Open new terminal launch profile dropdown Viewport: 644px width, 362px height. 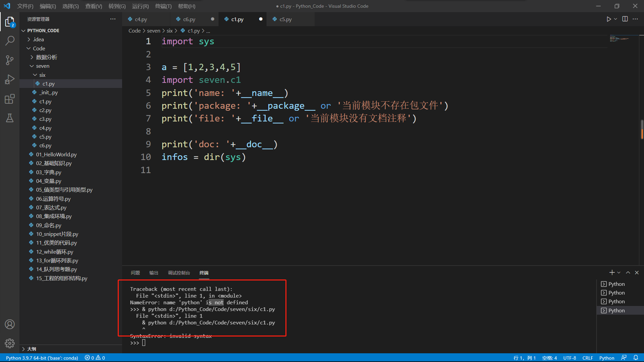(x=619, y=272)
